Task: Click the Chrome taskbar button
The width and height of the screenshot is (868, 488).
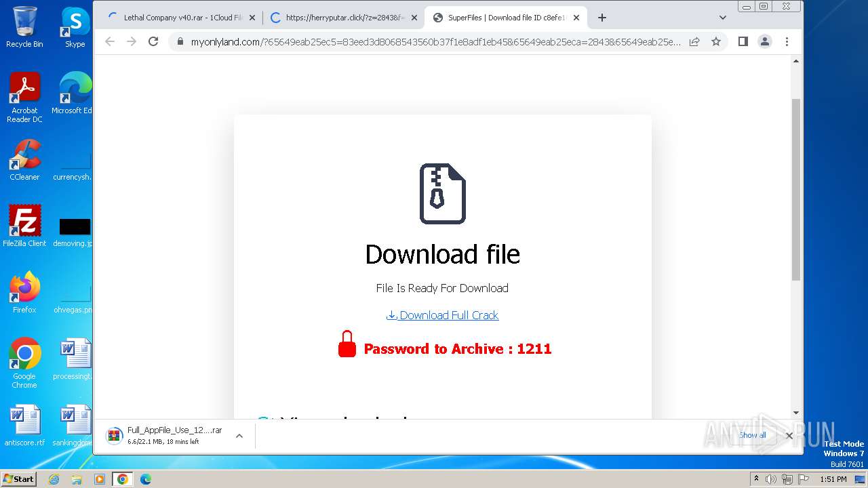Action: coord(123,479)
